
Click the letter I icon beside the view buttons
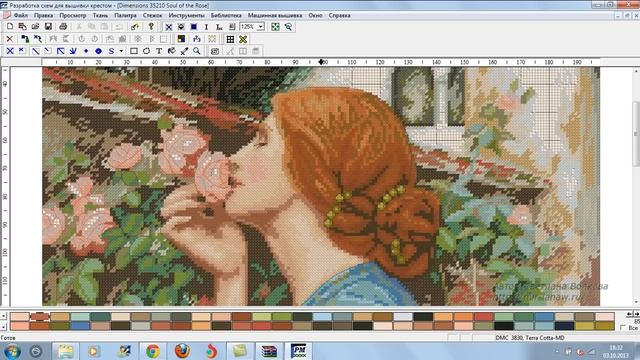tap(206, 27)
